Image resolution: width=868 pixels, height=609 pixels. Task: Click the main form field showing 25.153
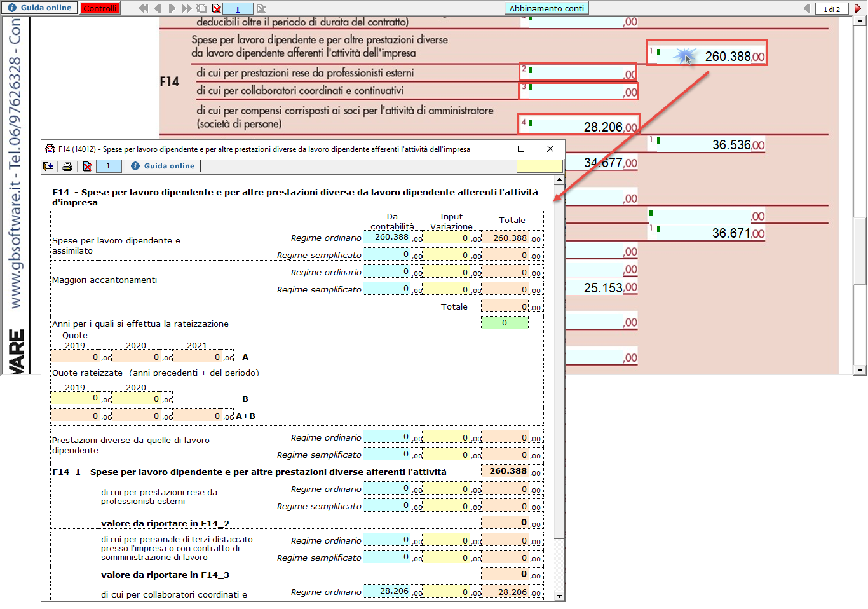pos(601,287)
